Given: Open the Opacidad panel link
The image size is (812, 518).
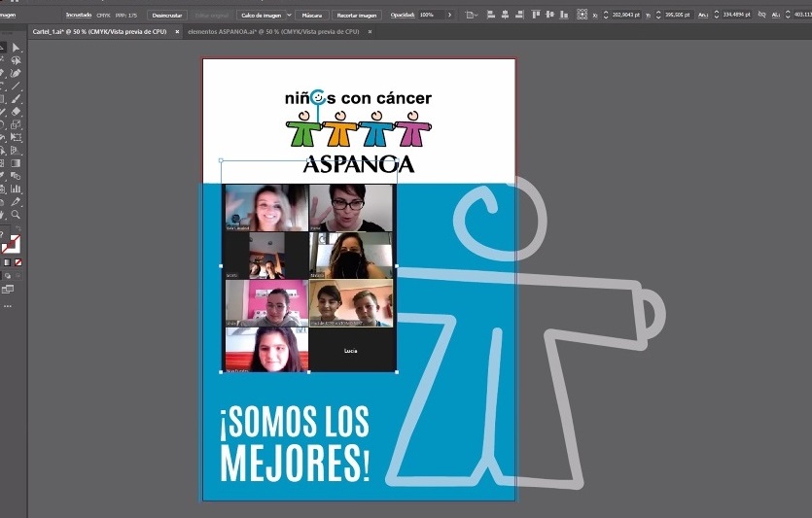Looking at the screenshot, I should click(403, 15).
